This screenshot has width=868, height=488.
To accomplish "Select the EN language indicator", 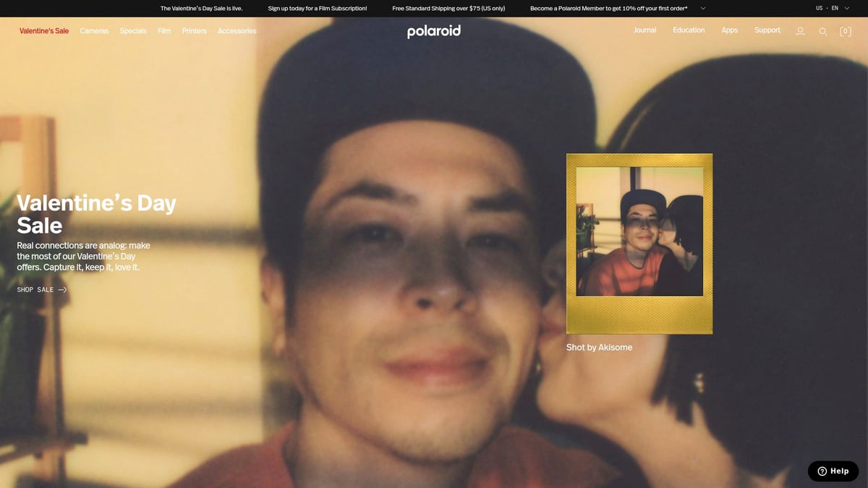I will [x=834, y=8].
